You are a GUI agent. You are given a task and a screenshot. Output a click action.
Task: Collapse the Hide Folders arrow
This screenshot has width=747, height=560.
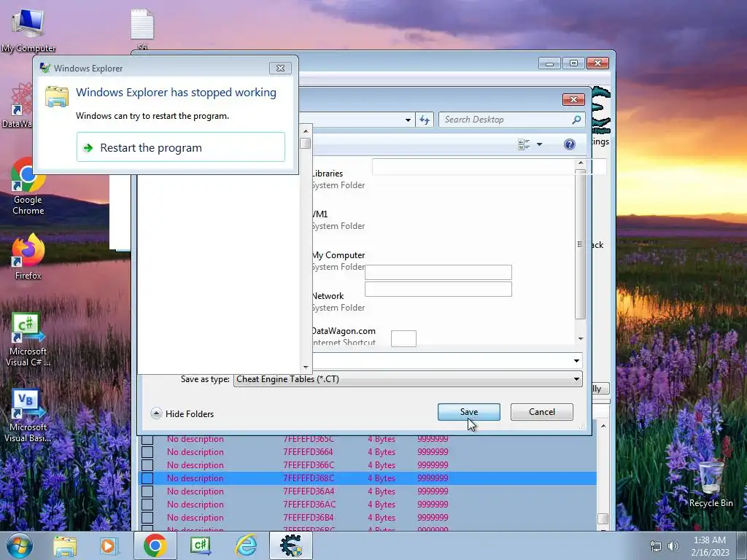click(156, 413)
